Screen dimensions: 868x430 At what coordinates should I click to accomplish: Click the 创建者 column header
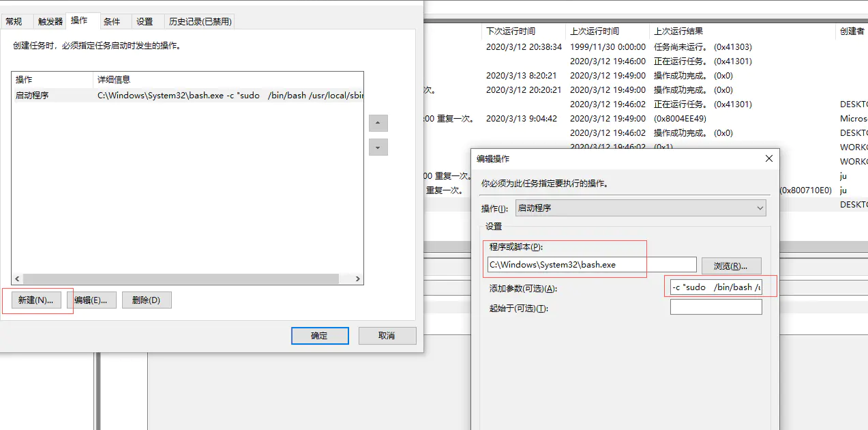click(852, 31)
